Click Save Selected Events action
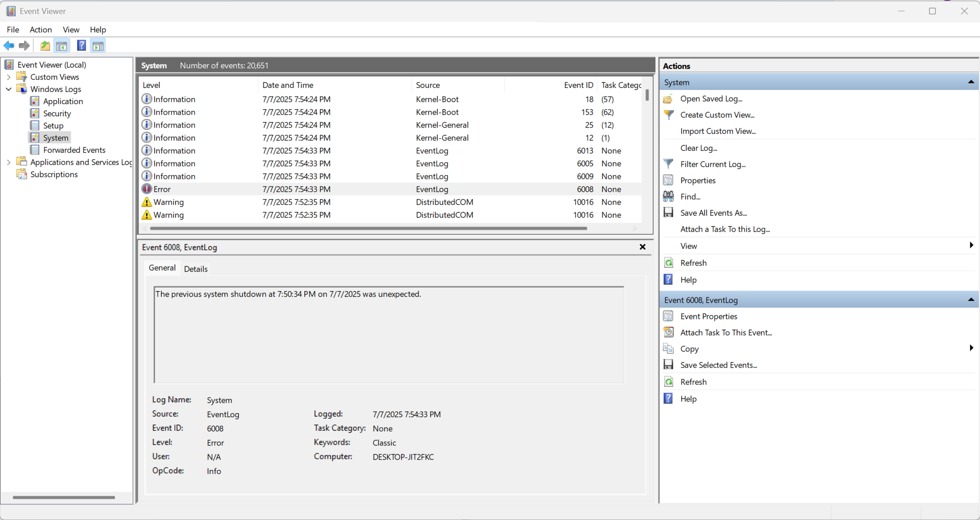980x520 pixels. click(x=719, y=365)
